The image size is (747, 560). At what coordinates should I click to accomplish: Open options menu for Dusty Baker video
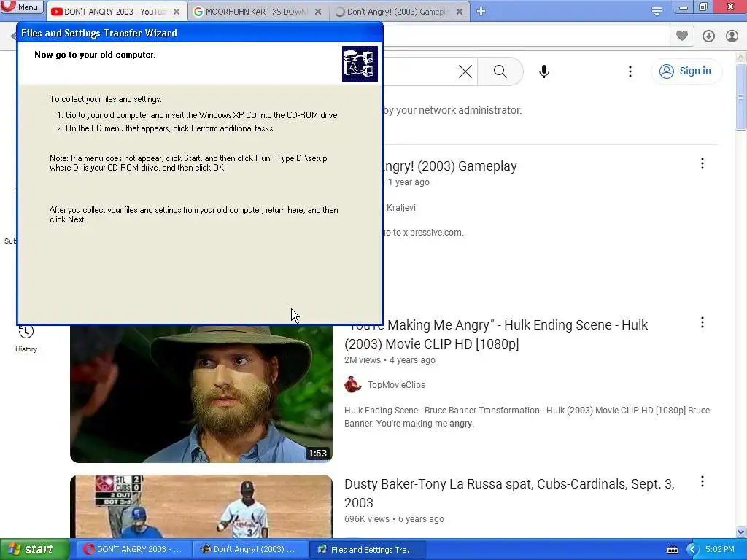[x=703, y=481]
